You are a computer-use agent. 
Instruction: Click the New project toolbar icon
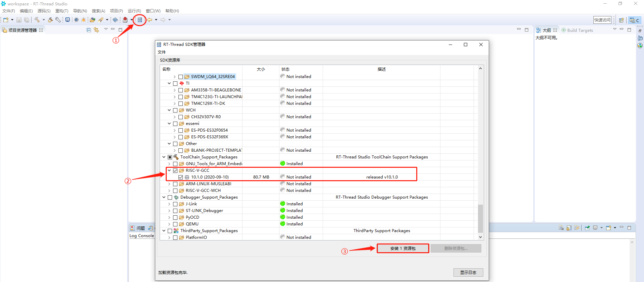coord(6,20)
